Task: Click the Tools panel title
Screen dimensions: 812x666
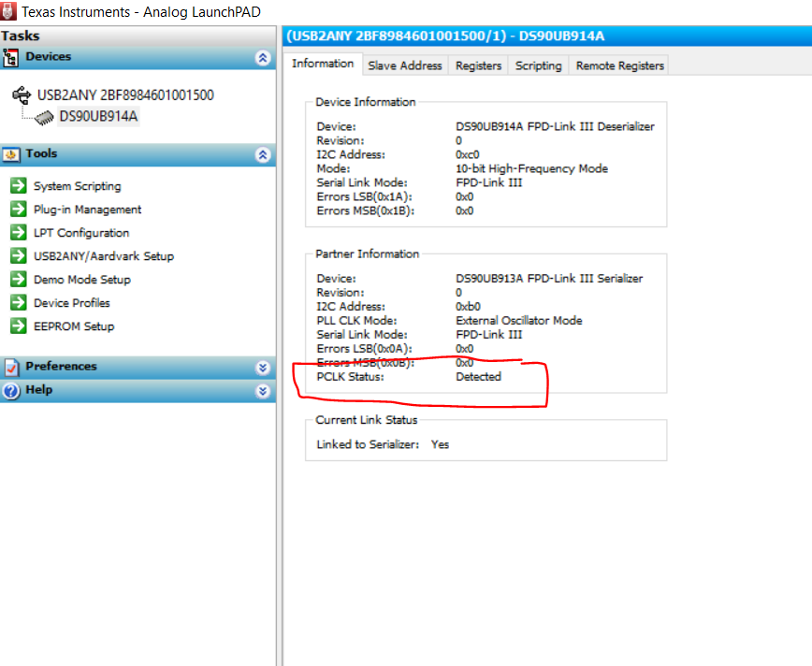Action: point(41,153)
